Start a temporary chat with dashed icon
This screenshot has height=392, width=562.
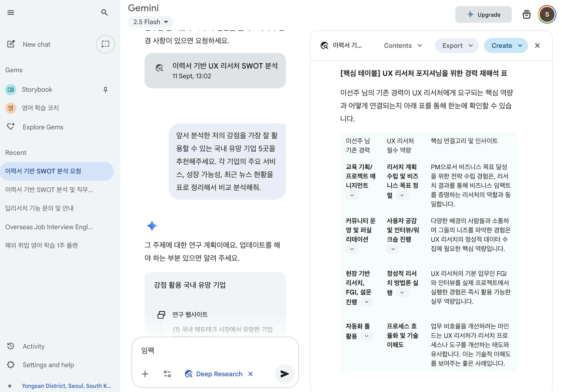106,44
